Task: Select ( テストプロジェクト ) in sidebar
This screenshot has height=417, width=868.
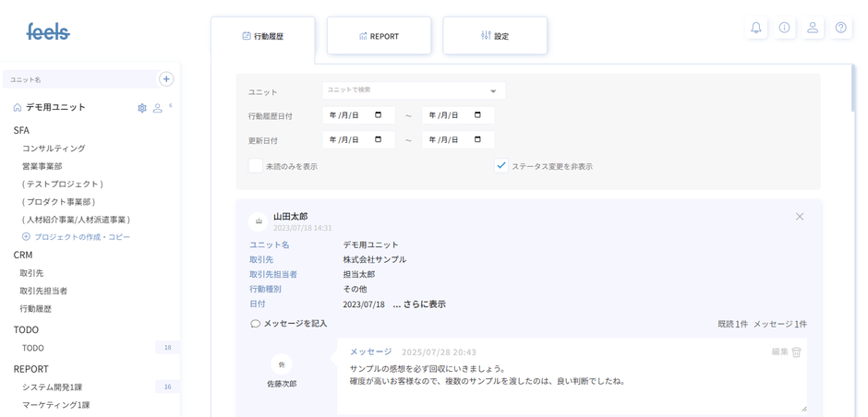Action: [x=63, y=184]
